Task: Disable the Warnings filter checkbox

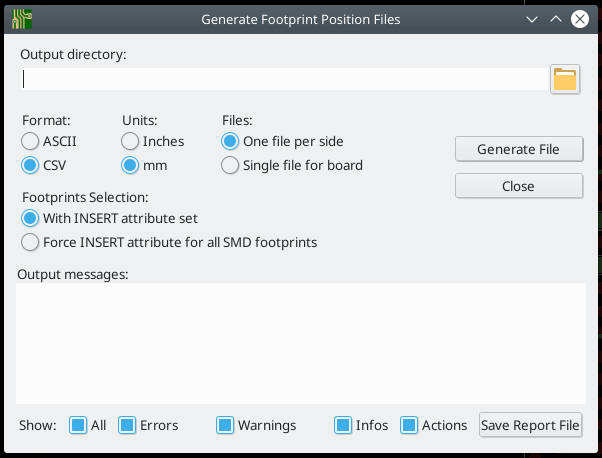Action: click(x=225, y=425)
